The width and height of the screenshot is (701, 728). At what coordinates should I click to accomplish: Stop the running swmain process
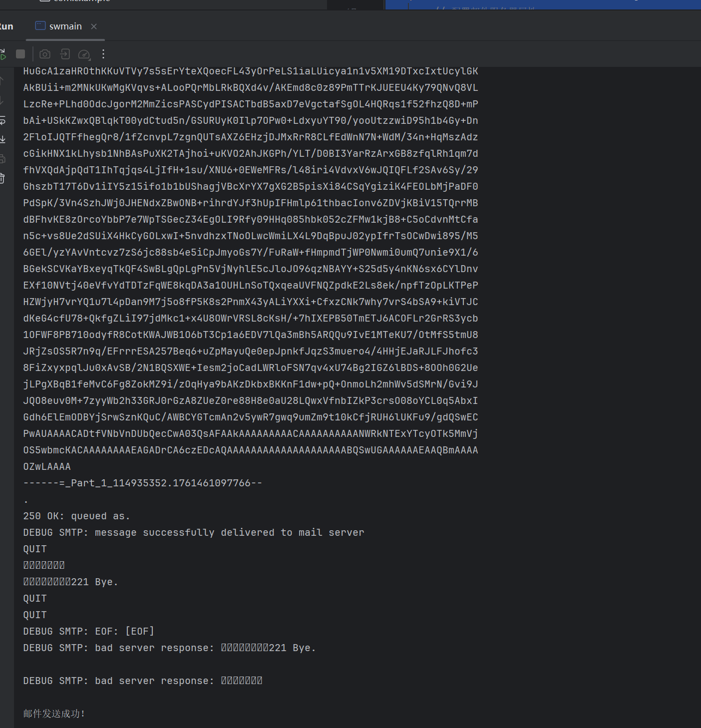20,54
